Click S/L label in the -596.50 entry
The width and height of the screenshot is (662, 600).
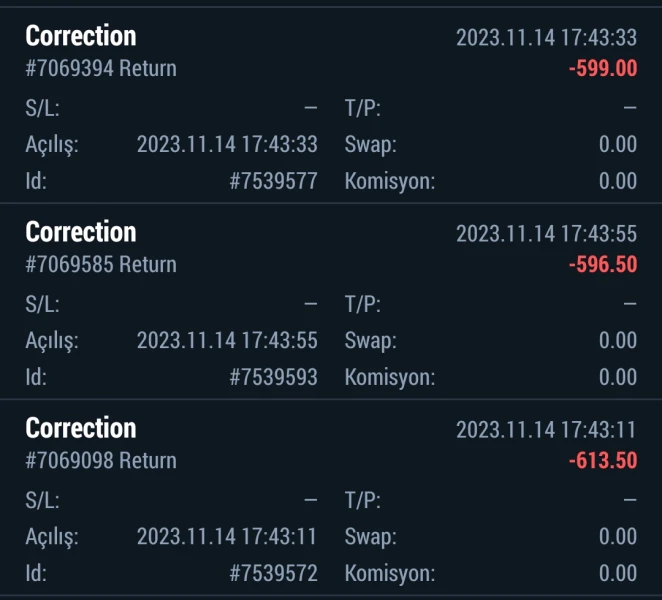41,304
